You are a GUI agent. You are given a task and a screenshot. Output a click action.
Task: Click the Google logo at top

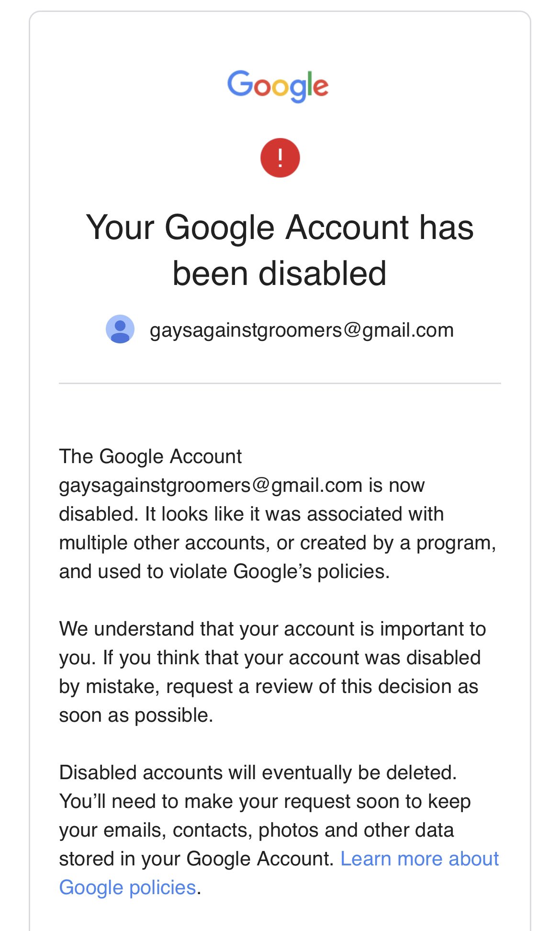(278, 86)
